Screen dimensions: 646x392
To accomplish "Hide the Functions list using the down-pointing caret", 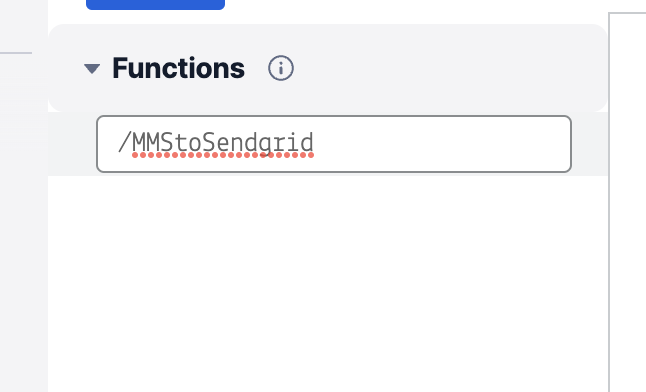I will coord(92,68).
